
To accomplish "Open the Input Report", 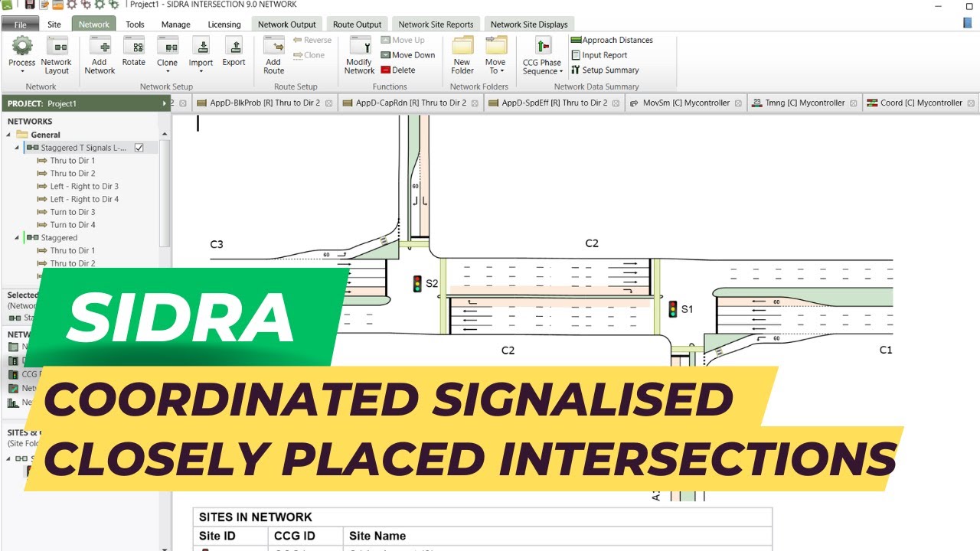I will coord(599,55).
